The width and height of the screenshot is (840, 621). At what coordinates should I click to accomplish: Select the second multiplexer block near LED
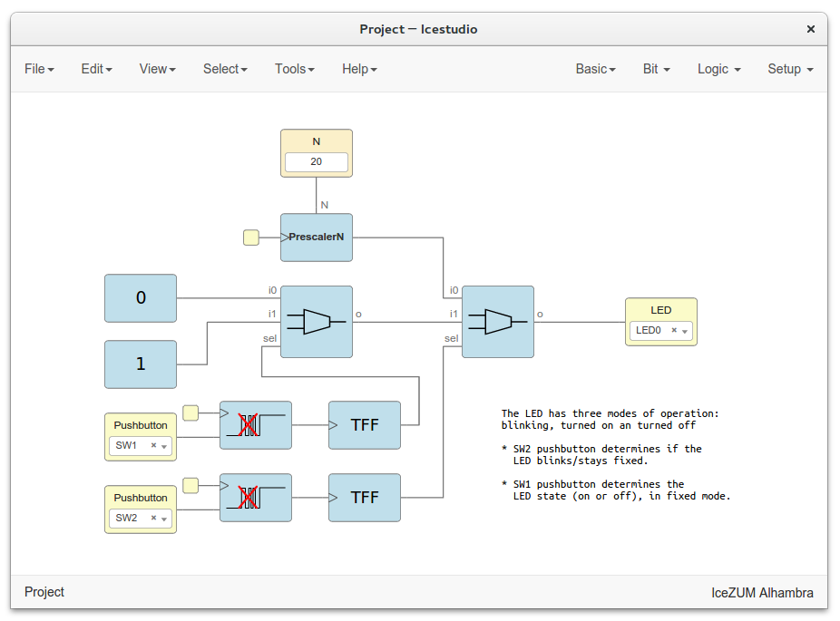(x=497, y=322)
